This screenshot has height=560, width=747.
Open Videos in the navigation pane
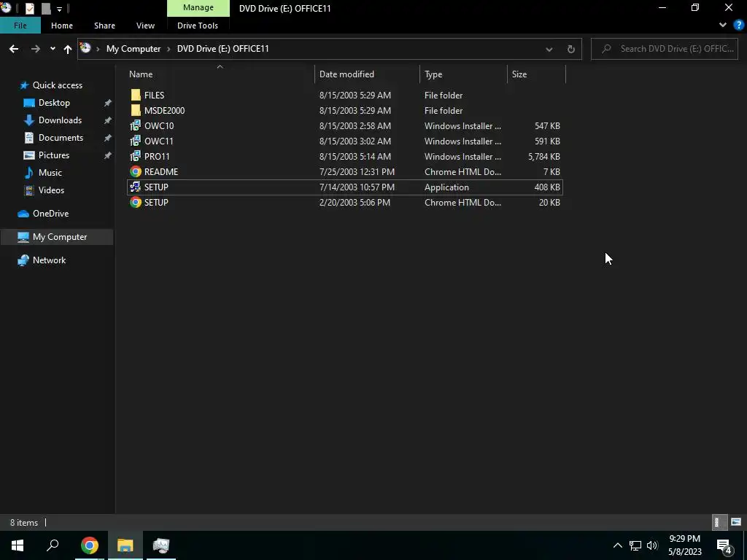tap(51, 190)
